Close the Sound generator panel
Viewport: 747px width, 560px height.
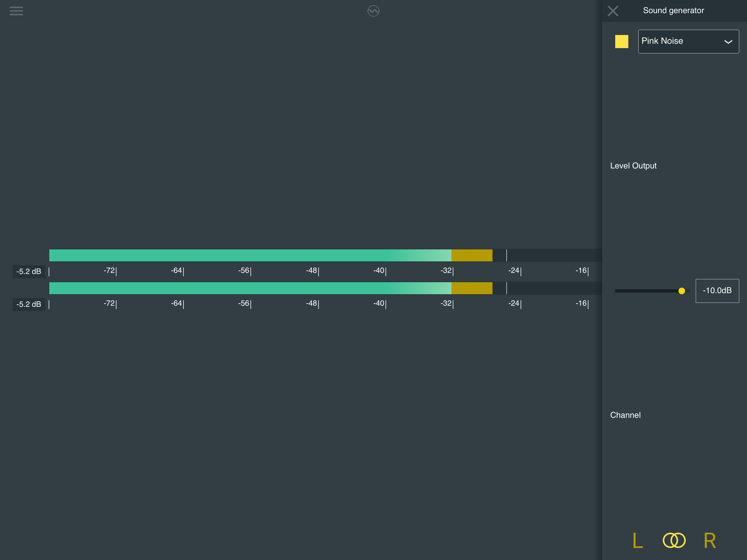612,11
